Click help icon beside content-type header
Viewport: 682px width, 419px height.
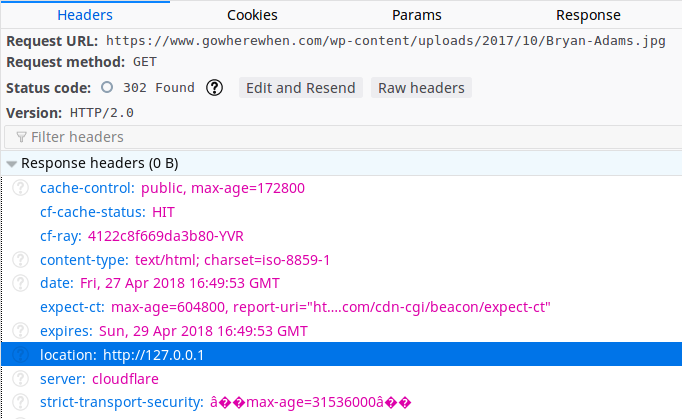pyautogui.click(x=19, y=260)
